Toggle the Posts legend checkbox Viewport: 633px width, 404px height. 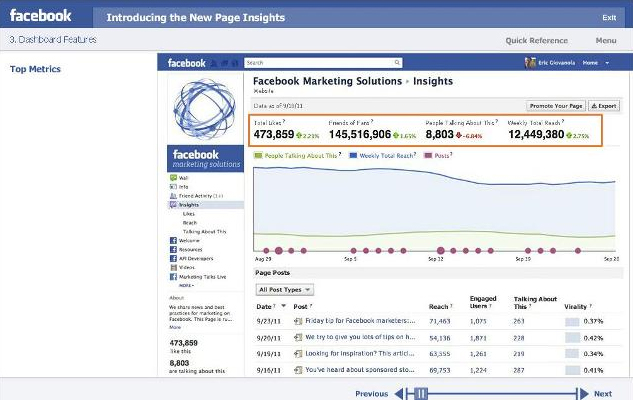(x=428, y=156)
